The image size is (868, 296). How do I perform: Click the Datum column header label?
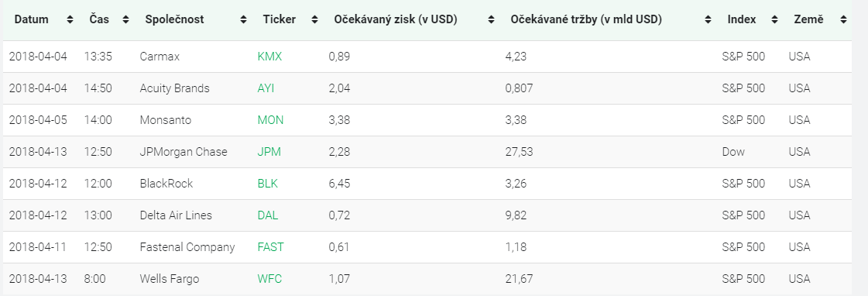click(31, 19)
